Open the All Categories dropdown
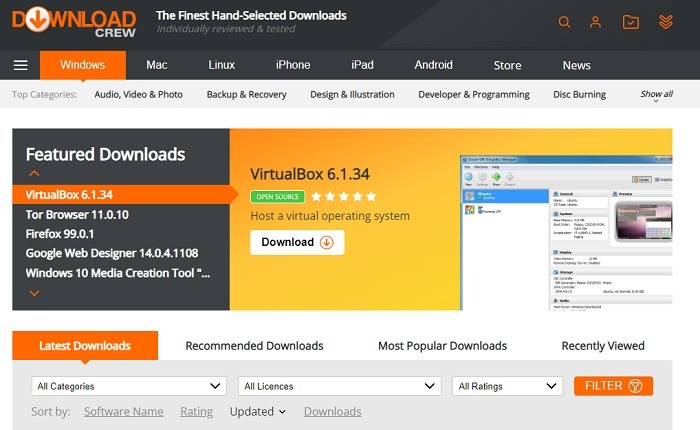 tap(129, 386)
